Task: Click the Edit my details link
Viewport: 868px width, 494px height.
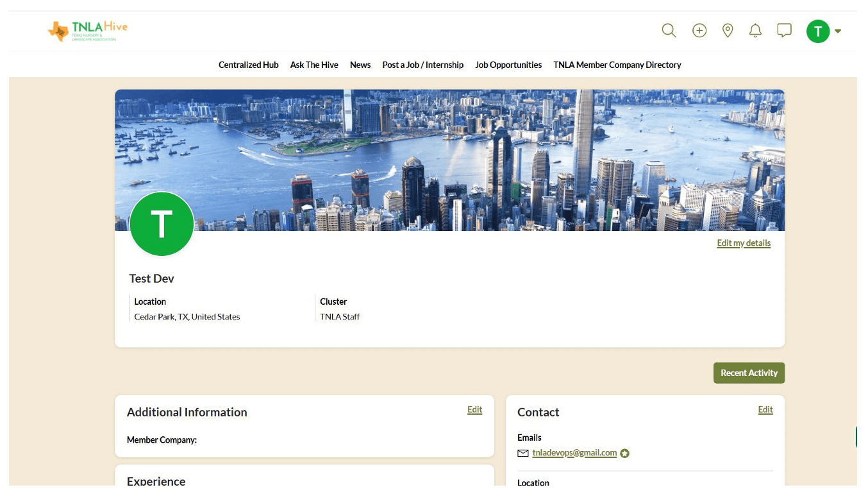Action: (744, 243)
